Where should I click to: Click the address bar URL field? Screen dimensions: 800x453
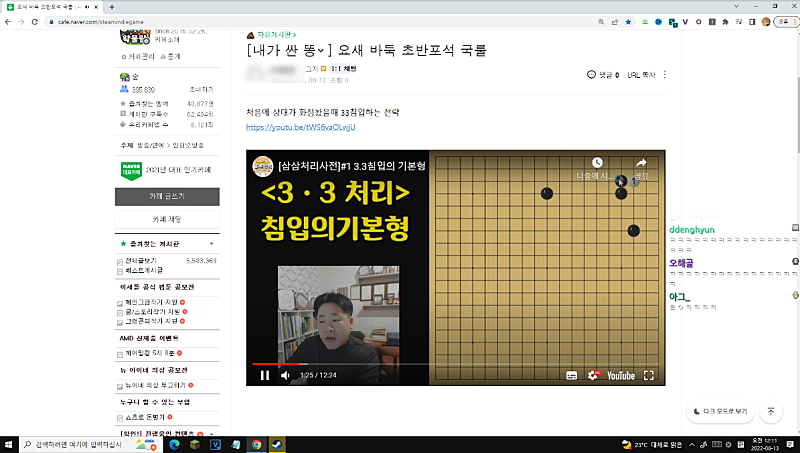tap(321, 22)
